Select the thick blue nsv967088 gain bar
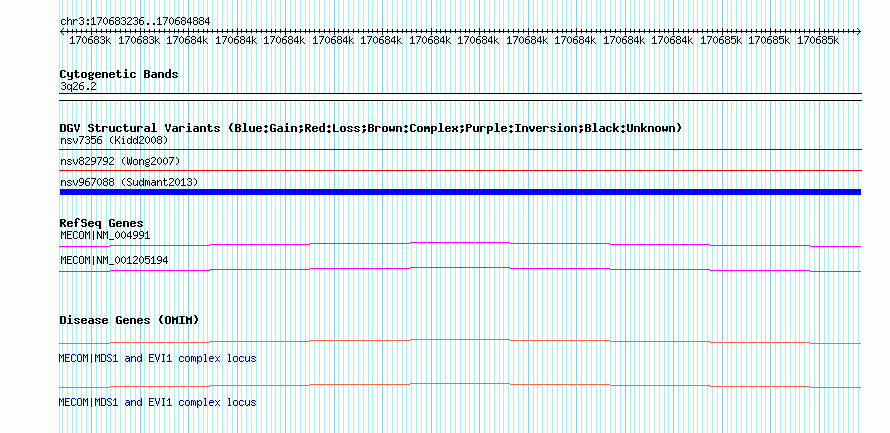 point(460,192)
